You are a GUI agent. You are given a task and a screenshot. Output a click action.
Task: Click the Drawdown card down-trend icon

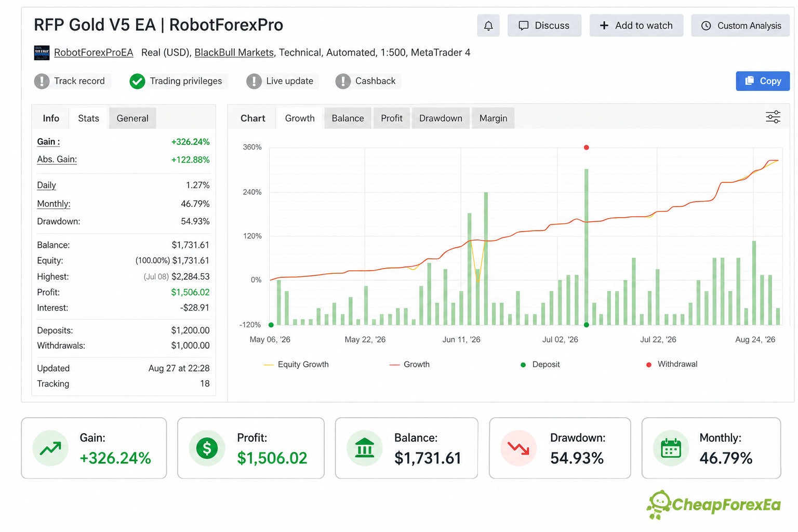tap(518, 448)
